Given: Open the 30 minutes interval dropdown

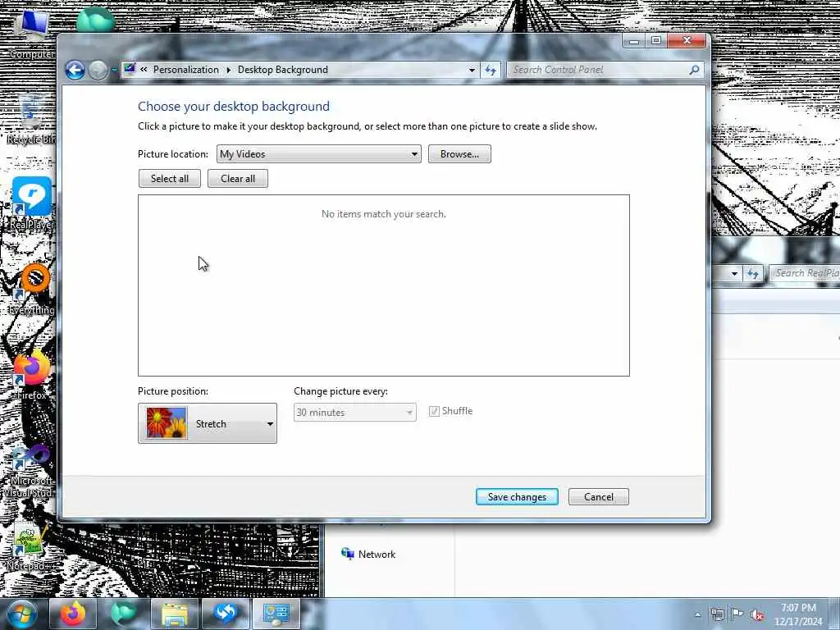Looking at the screenshot, I should point(354,412).
